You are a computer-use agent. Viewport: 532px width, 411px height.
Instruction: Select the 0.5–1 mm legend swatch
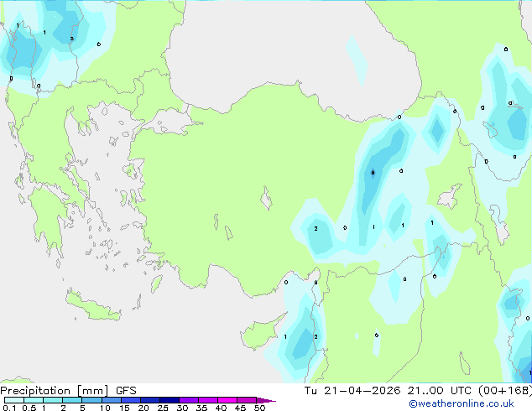pyautogui.click(x=34, y=400)
